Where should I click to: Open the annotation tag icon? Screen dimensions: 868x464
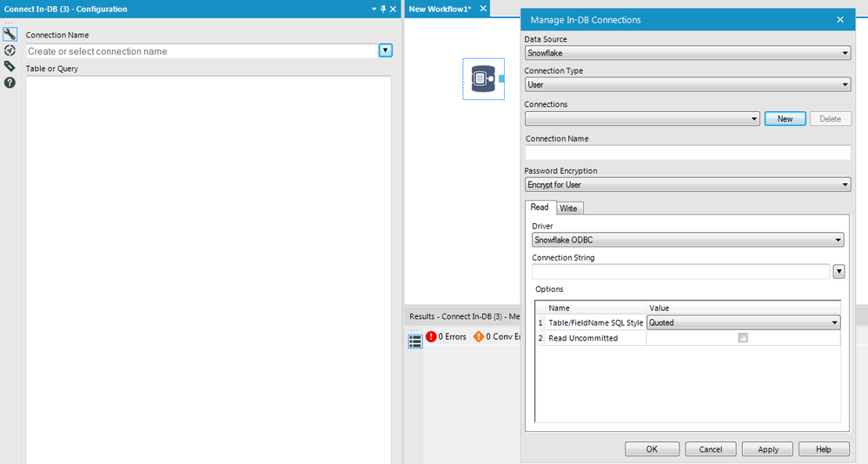(x=10, y=66)
